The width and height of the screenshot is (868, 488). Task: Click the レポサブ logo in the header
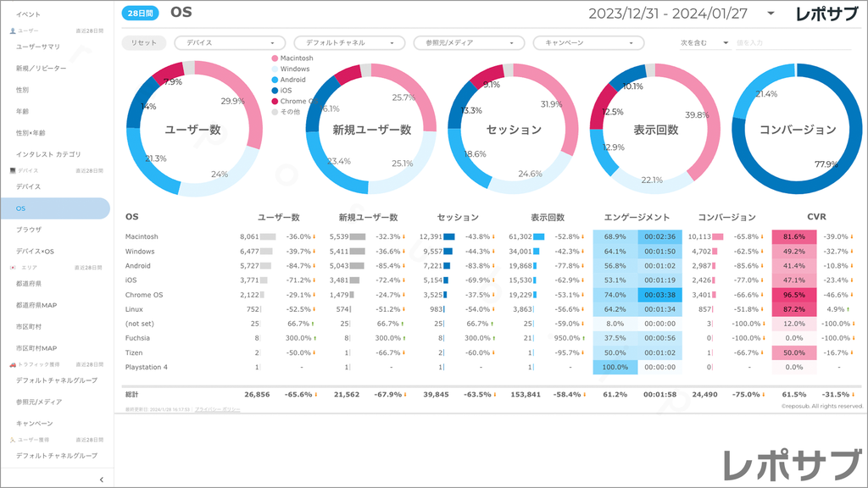click(828, 14)
